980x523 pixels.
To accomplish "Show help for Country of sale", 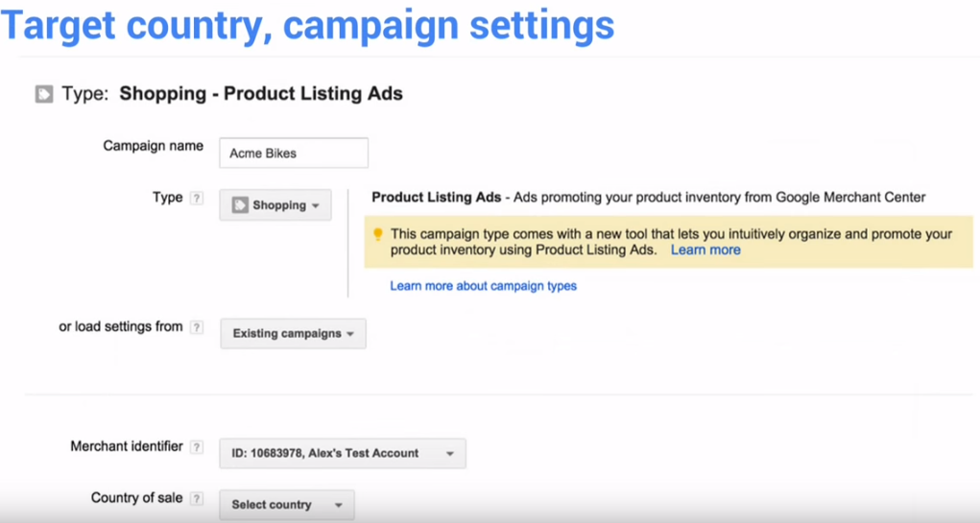I will [x=196, y=499].
